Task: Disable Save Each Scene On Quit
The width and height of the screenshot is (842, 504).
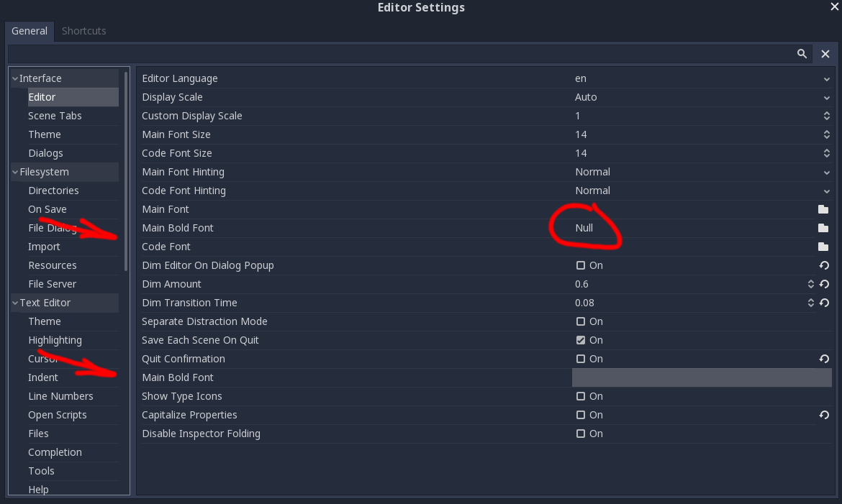Action: point(579,340)
